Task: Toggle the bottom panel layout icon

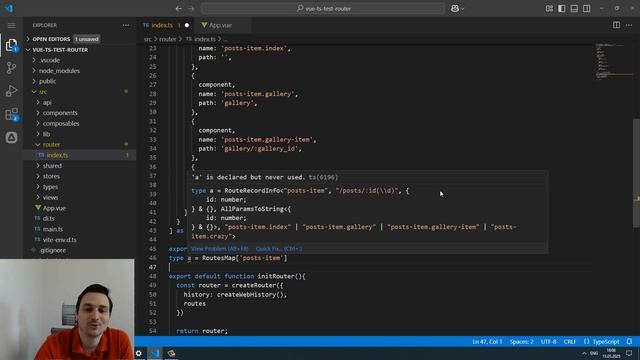Action: click(574, 9)
